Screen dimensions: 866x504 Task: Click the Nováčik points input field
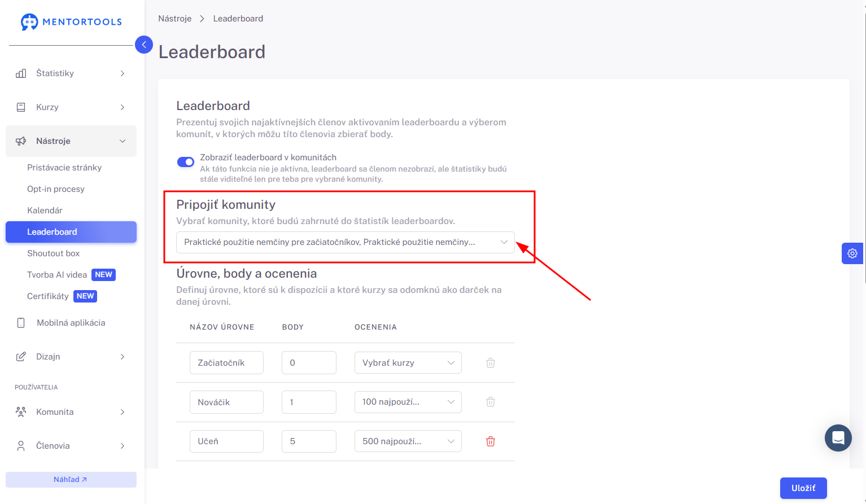coord(309,402)
